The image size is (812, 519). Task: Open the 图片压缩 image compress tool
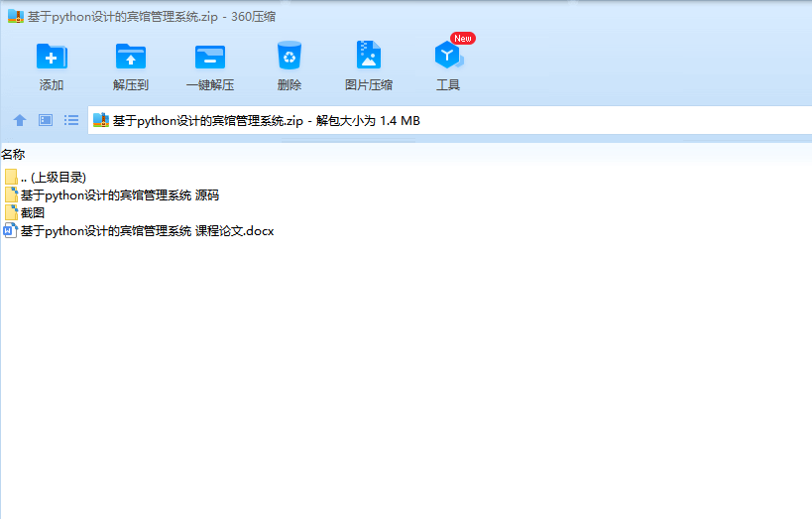click(368, 55)
